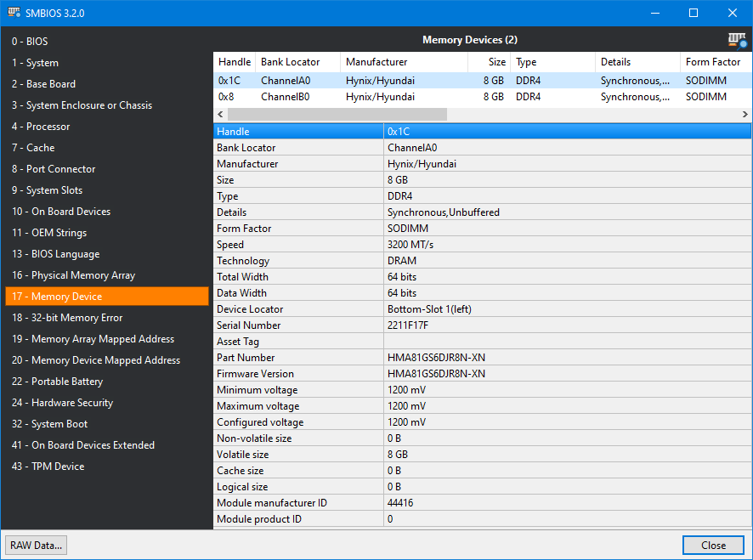Click the Data Width property row

pos(482,293)
